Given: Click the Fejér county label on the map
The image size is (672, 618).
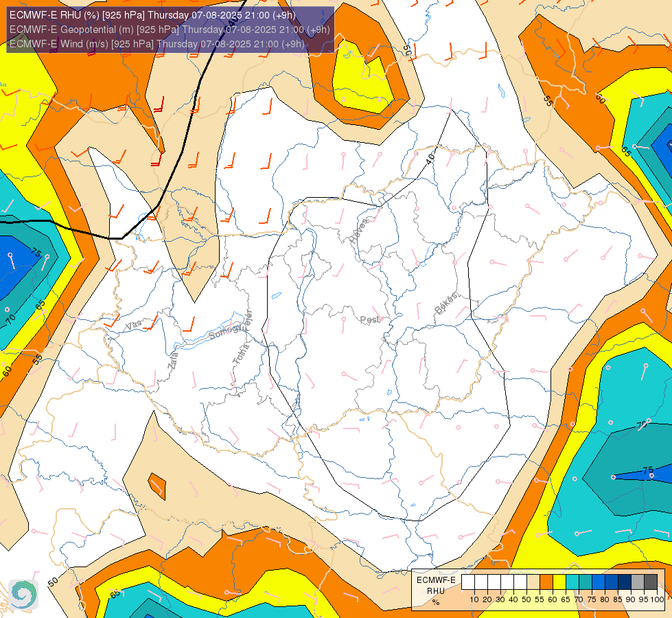Looking at the screenshot, I should pos(248,321).
